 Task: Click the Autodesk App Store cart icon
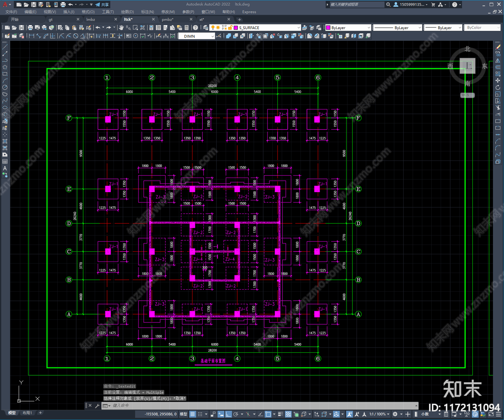click(433, 4)
